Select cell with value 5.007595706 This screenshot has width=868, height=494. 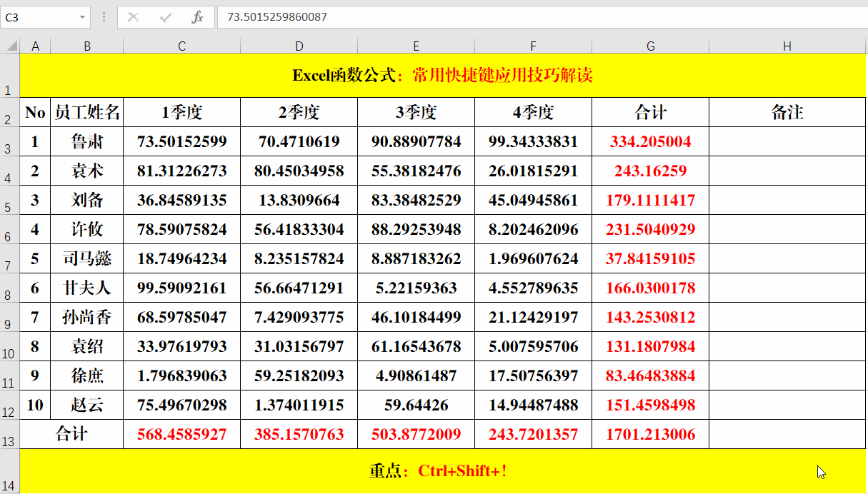pyautogui.click(x=534, y=346)
